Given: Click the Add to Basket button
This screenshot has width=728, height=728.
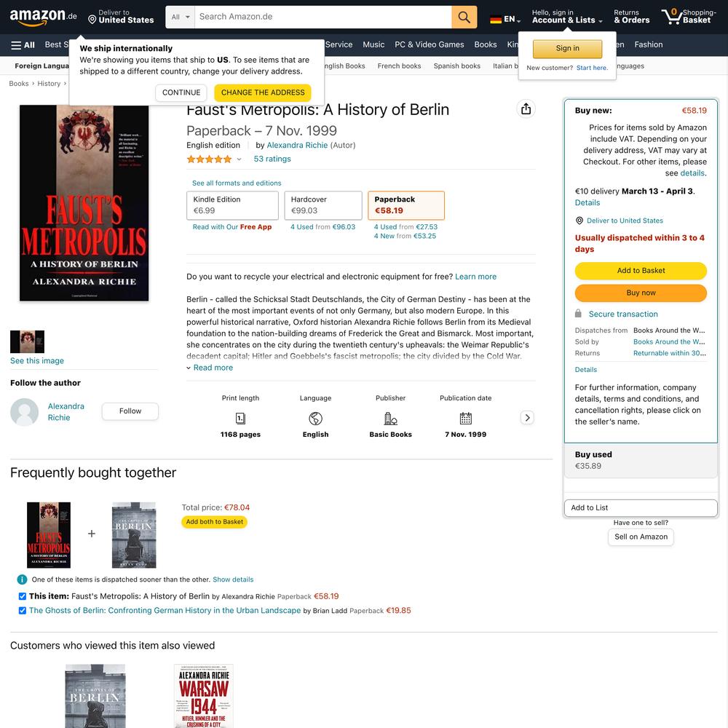Looking at the screenshot, I should coord(641,271).
